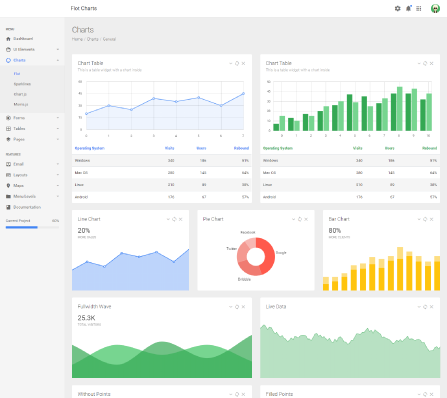The width and height of the screenshot is (447, 398).
Task: Collapse the green bar Chart Table widget
Action: coord(419,63)
